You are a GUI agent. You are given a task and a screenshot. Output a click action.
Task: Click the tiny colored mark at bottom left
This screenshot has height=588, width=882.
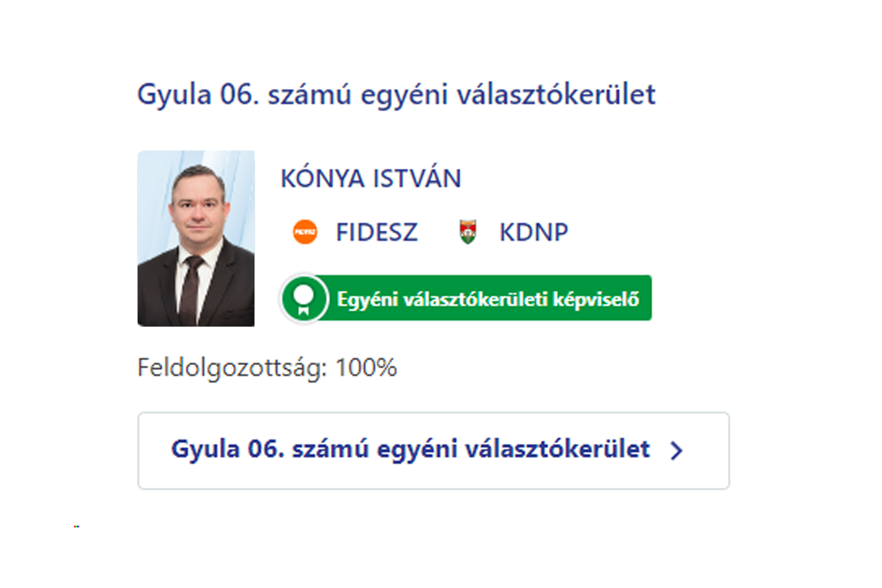coord(76,526)
